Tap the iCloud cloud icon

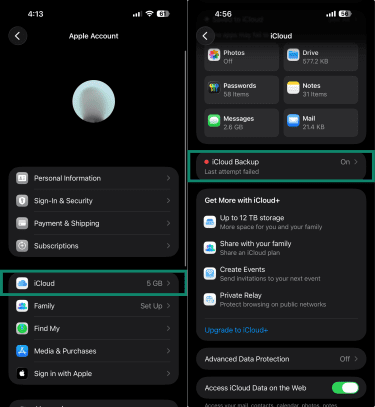click(22, 283)
